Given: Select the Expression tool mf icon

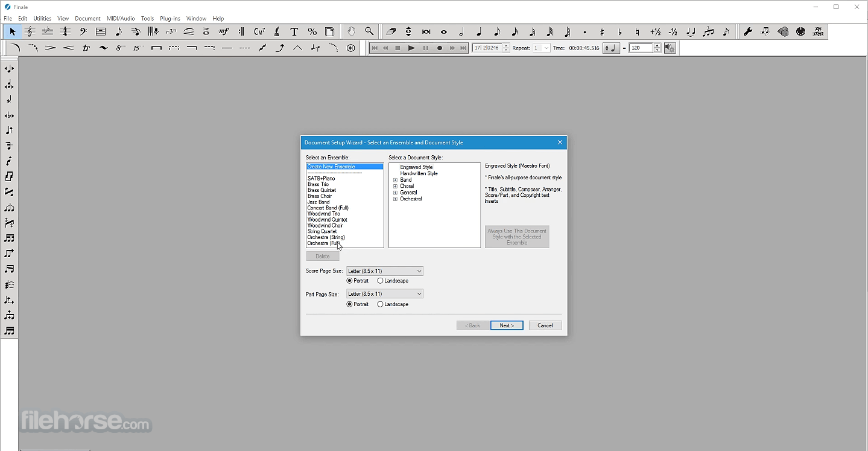Looking at the screenshot, I should point(224,31).
